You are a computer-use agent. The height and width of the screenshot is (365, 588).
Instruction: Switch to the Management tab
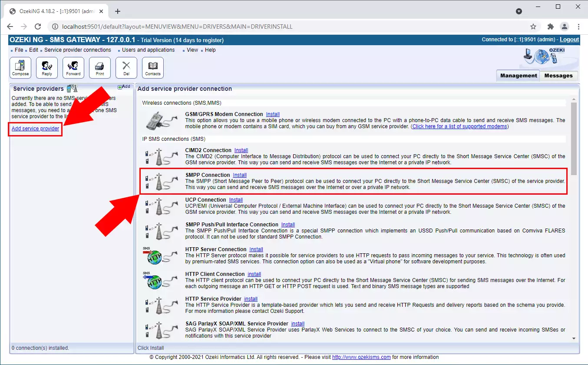tap(518, 76)
